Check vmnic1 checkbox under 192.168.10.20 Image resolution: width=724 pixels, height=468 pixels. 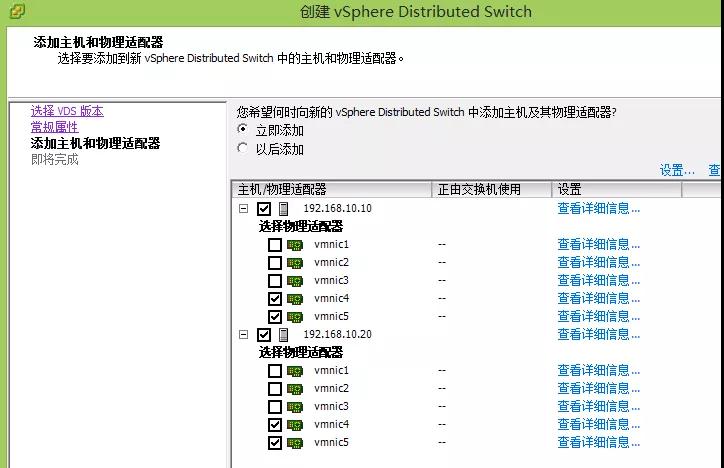coord(275,371)
